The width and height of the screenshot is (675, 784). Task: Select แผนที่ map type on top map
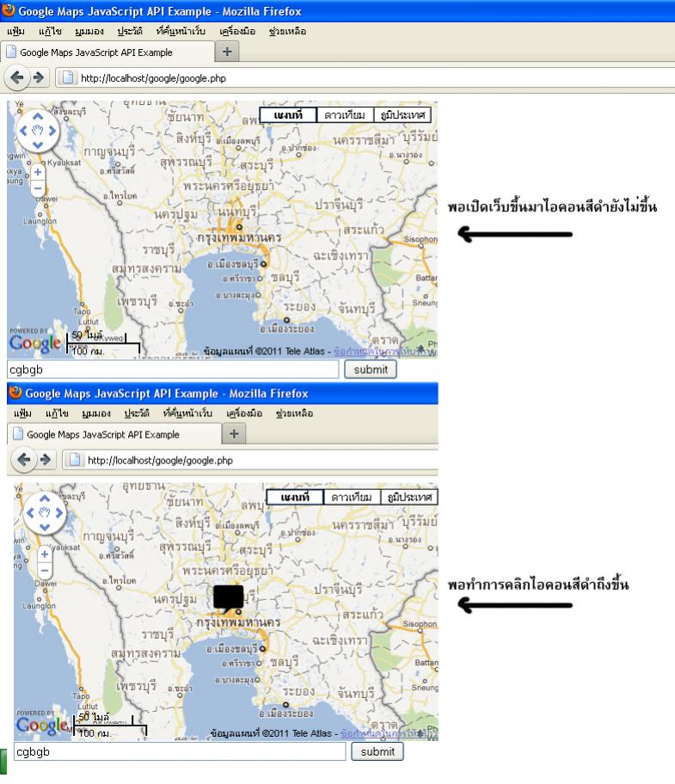pos(288,115)
